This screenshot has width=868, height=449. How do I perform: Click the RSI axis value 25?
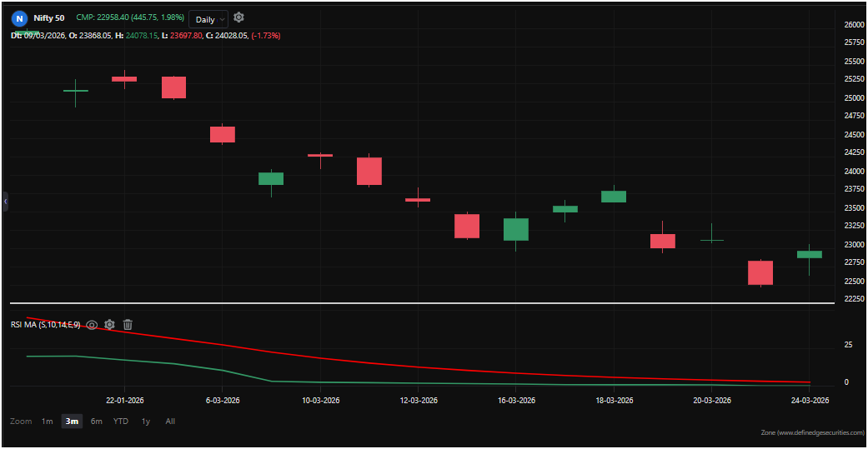pyautogui.click(x=849, y=345)
